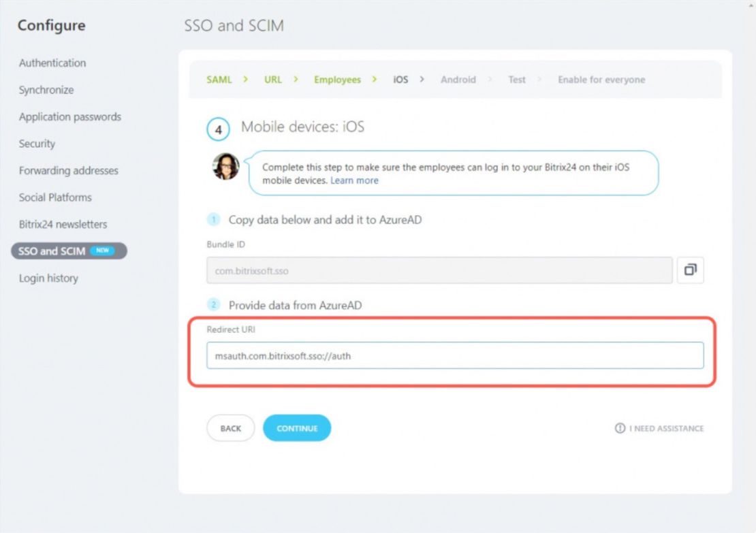Open Login history in sidebar
The width and height of the screenshot is (756, 533).
point(48,278)
